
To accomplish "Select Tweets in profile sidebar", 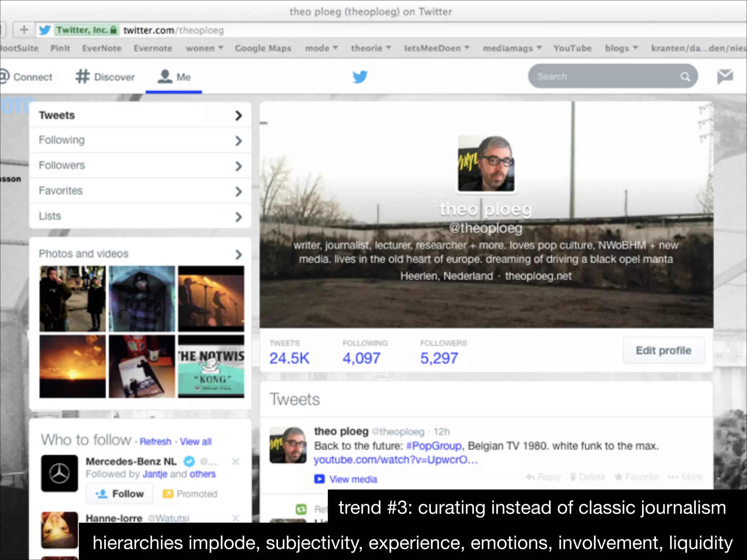I will tap(140, 115).
